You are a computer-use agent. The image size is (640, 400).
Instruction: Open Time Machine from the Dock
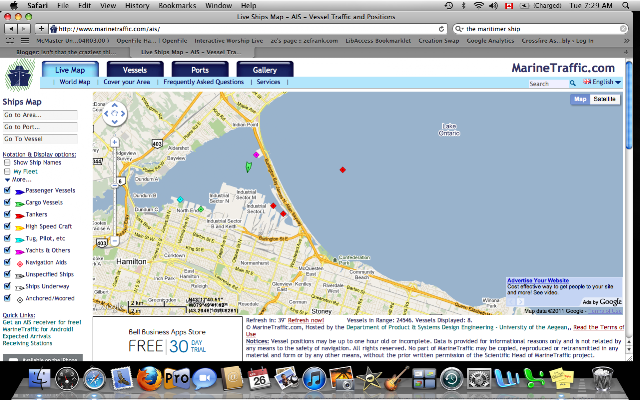451,378
